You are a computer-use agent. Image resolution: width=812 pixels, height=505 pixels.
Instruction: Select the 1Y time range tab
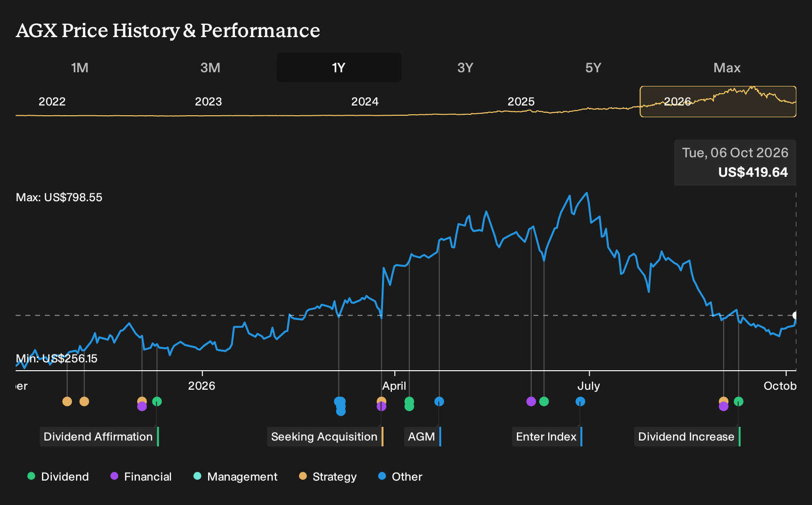pyautogui.click(x=339, y=67)
